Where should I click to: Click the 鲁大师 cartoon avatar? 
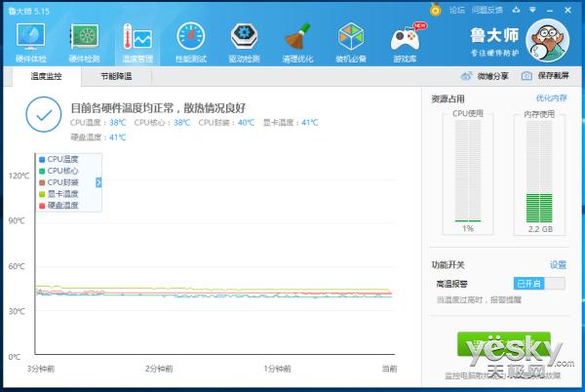[x=547, y=40]
